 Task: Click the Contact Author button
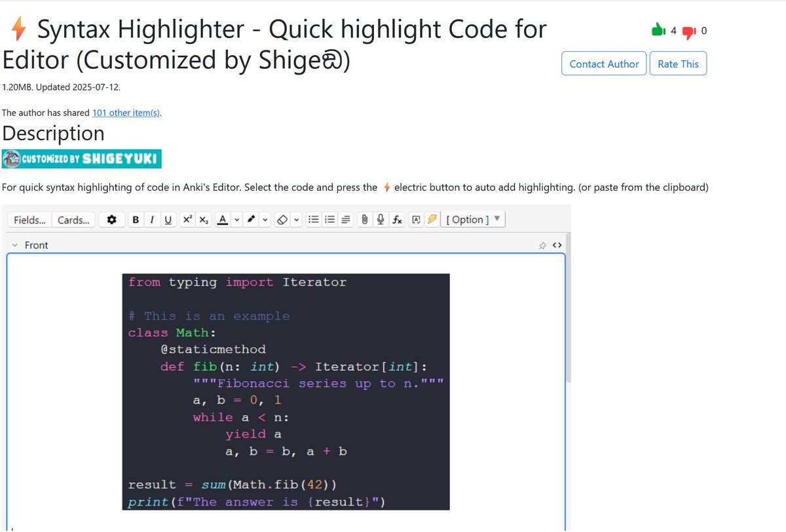point(604,64)
